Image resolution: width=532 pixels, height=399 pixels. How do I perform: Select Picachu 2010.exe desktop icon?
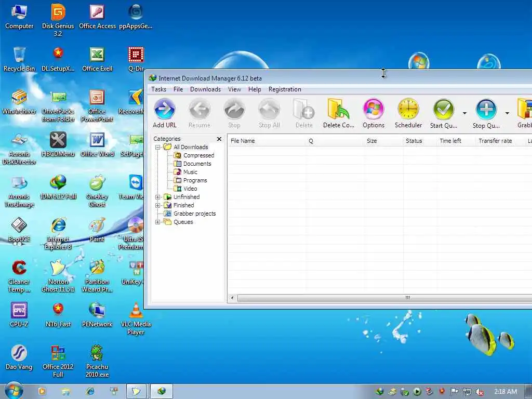97,362
